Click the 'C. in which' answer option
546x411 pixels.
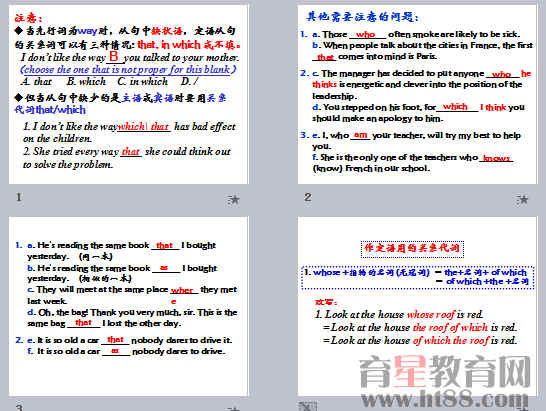(142, 82)
